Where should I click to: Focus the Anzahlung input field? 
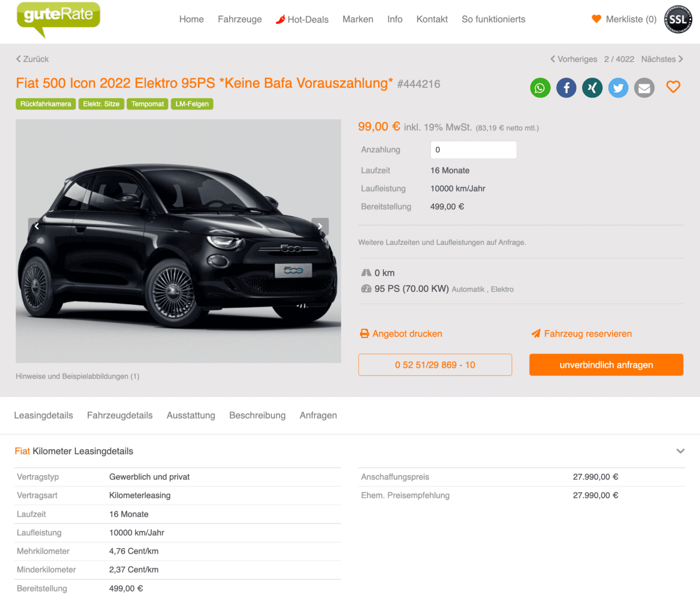tap(473, 150)
